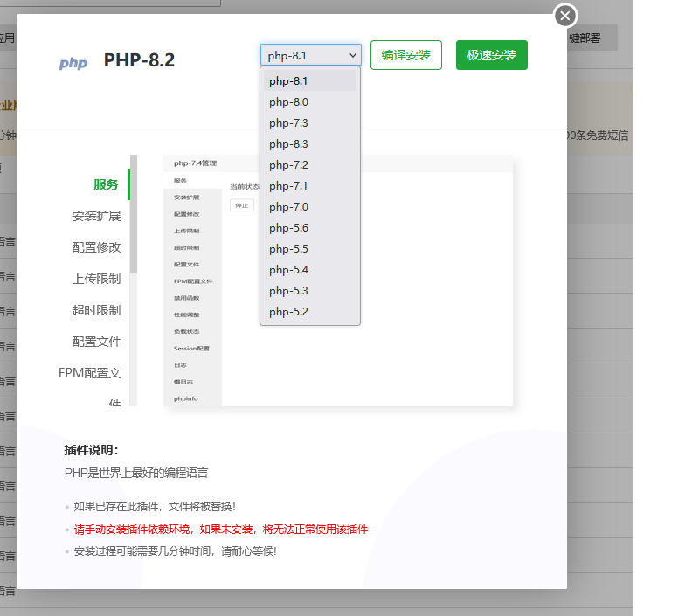Select php-8.1 from the version list
Screen dimensions: 699x616
(310, 81)
